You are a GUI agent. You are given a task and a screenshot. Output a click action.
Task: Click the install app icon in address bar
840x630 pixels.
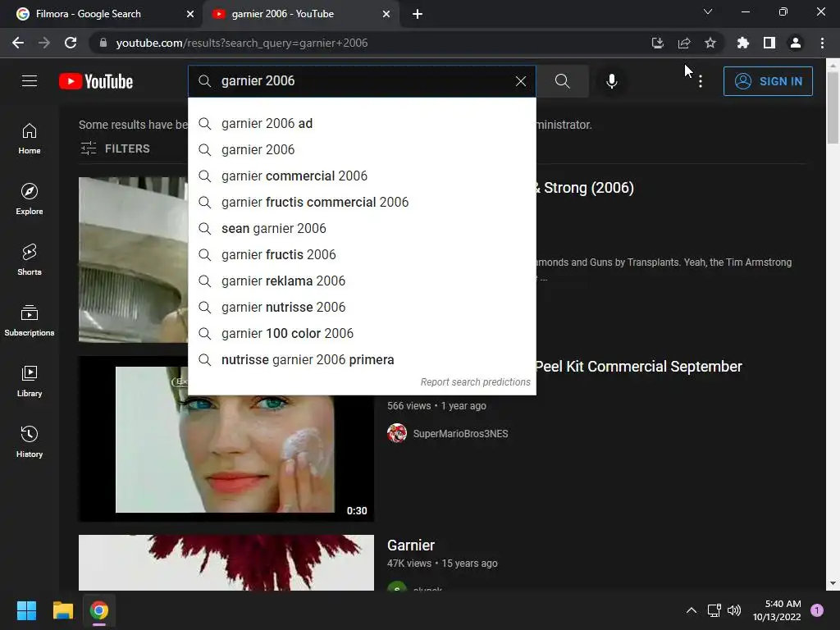tap(657, 43)
